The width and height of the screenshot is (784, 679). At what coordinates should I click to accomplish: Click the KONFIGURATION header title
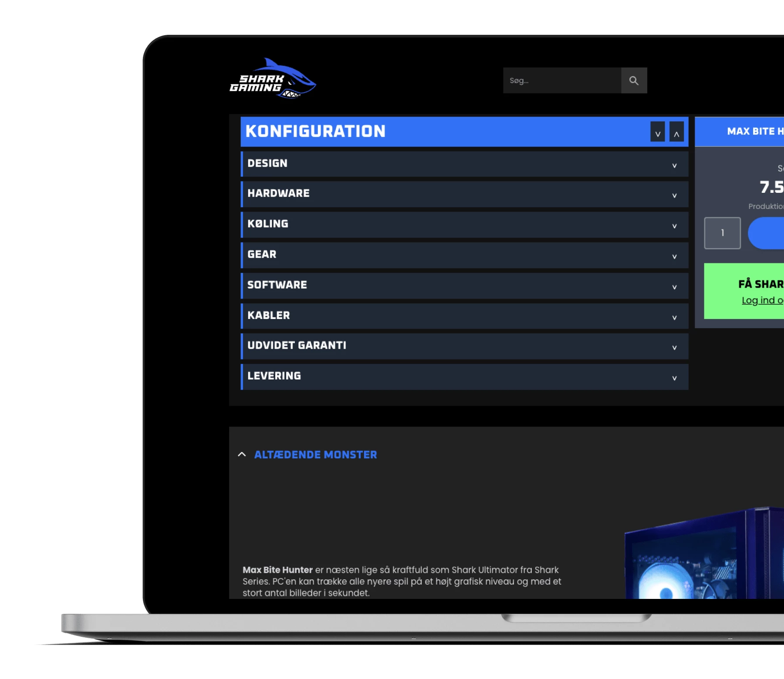pyautogui.click(x=315, y=131)
